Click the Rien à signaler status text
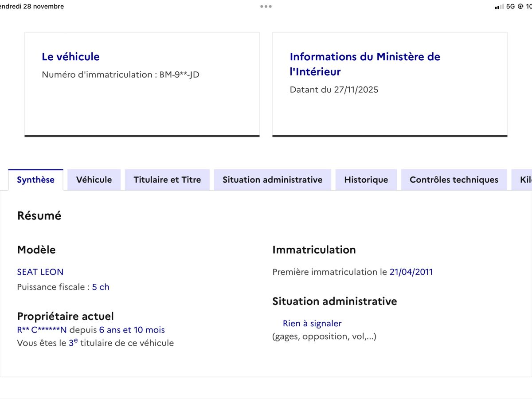This screenshot has height=399, width=532. coord(312,324)
